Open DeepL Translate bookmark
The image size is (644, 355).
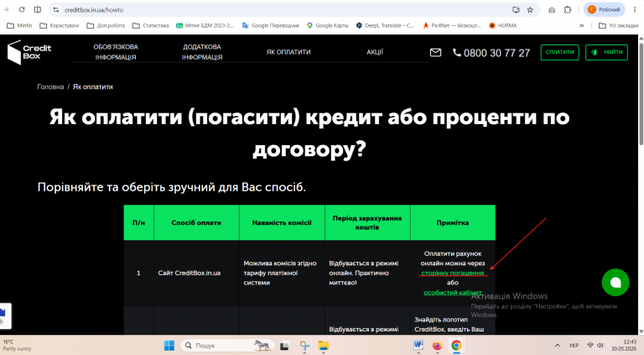pyautogui.click(x=385, y=25)
